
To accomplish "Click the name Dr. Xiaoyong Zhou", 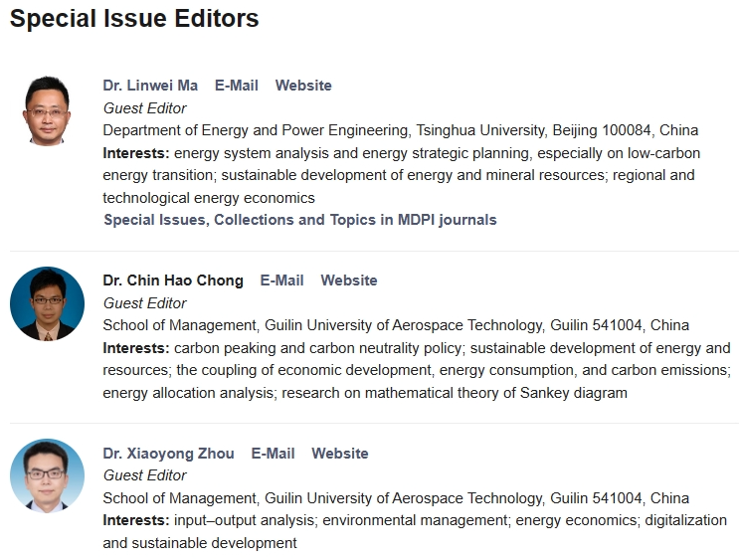I will [x=168, y=454].
